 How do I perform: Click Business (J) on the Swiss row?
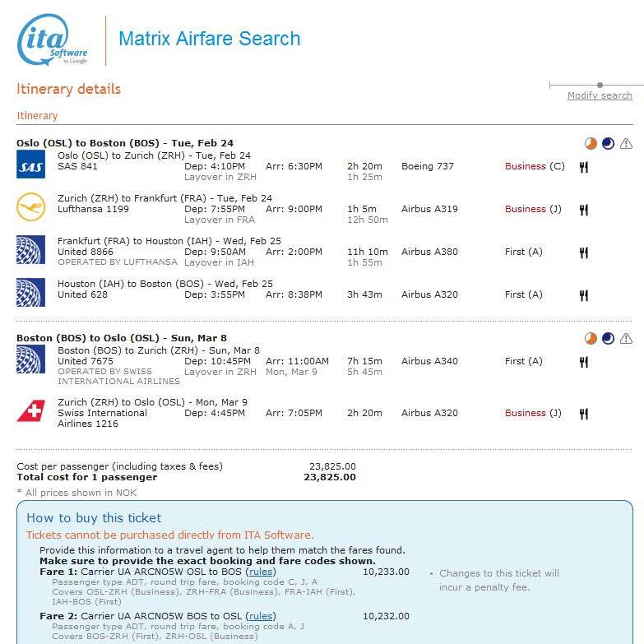click(533, 413)
